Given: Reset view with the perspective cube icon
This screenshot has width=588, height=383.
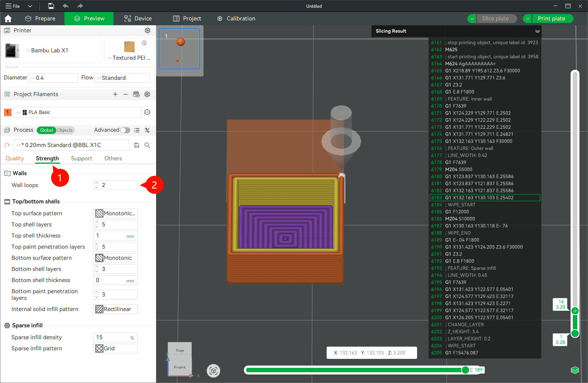Looking at the screenshot, I should click(x=213, y=370).
